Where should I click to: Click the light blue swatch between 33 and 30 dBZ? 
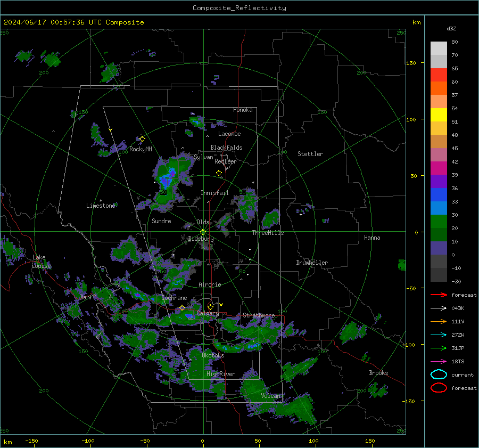point(439,208)
